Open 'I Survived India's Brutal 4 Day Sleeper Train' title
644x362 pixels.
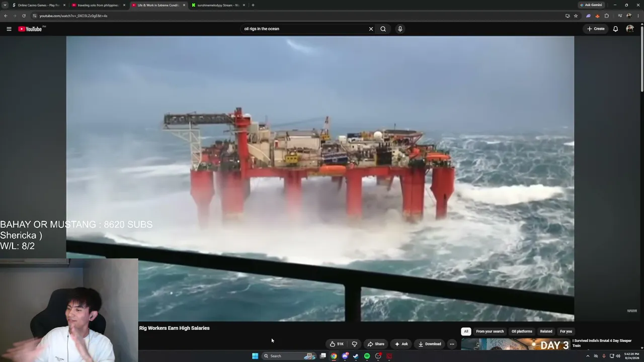(x=602, y=343)
